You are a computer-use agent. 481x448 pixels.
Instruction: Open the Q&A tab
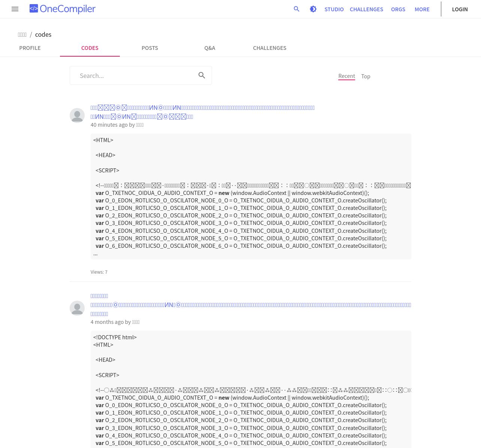click(210, 48)
